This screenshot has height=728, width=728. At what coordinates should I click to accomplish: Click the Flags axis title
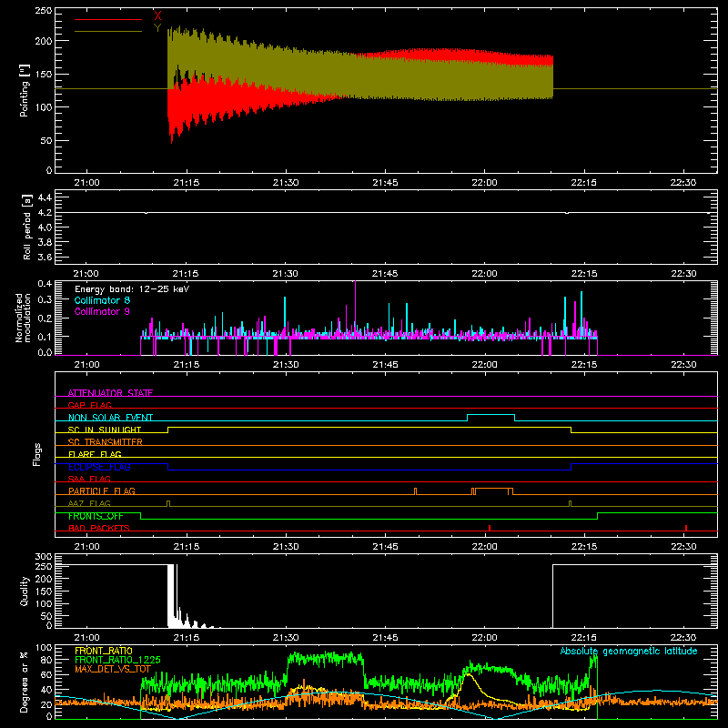(37, 454)
